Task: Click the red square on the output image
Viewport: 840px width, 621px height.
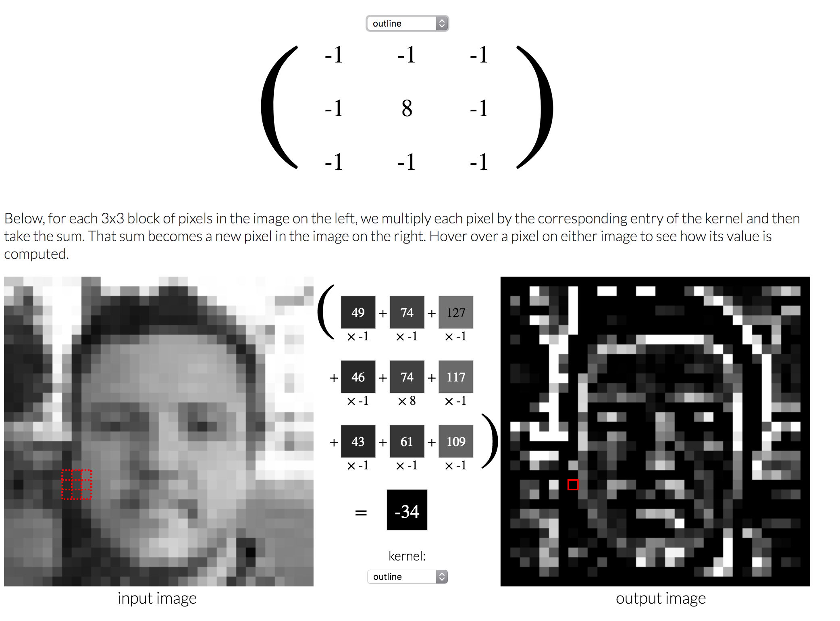Action: tap(572, 484)
